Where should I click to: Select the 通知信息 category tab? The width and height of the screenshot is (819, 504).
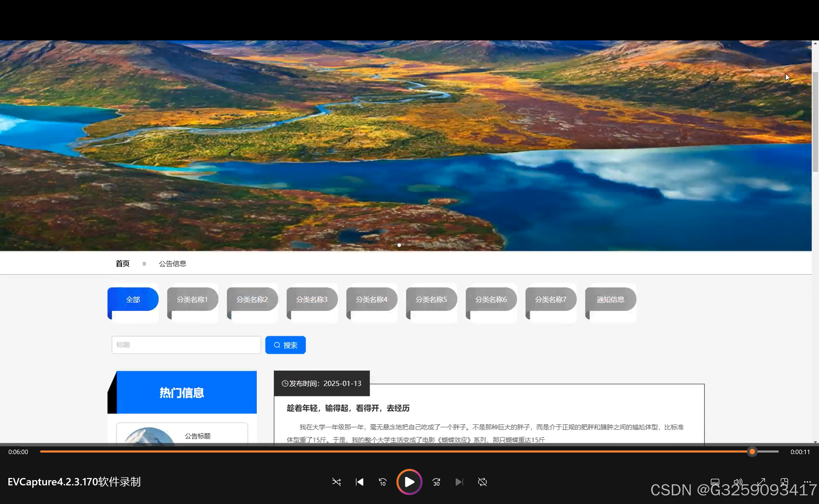pyautogui.click(x=610, y=299)
